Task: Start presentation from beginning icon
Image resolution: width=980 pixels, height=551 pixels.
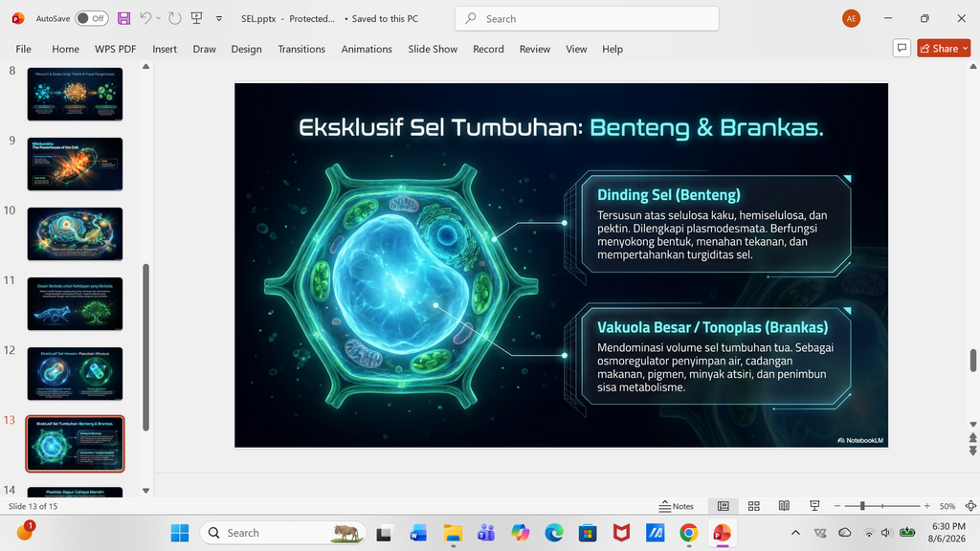Action: tap(197, 18)
